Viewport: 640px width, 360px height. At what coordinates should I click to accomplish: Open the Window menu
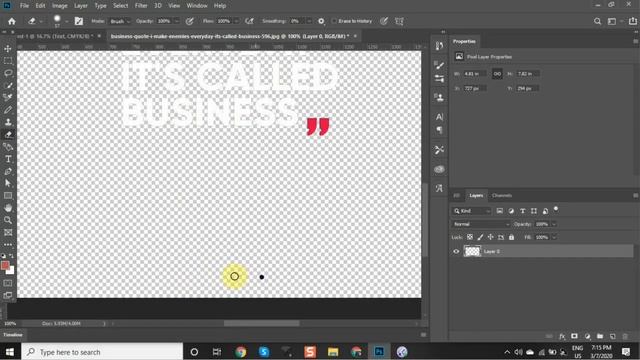(197, 6)
